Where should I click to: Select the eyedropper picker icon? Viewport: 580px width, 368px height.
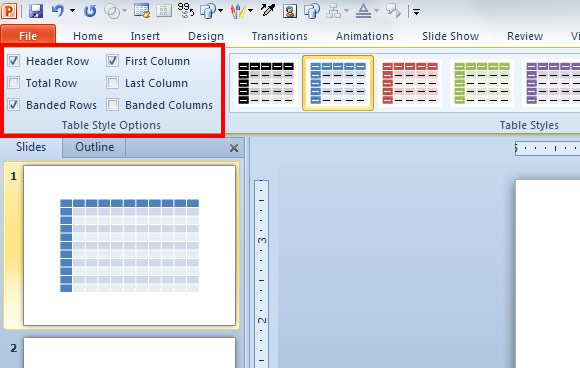[267, 10]
